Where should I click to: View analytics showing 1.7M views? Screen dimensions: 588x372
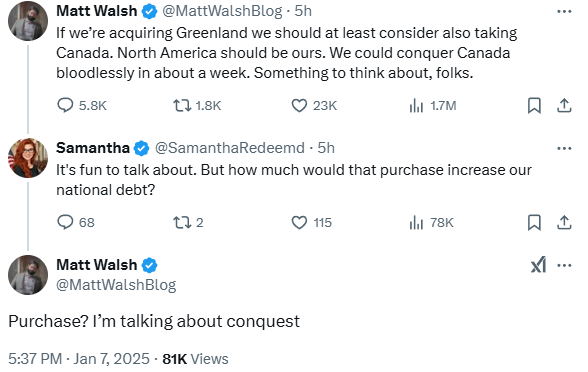point(432,105)
